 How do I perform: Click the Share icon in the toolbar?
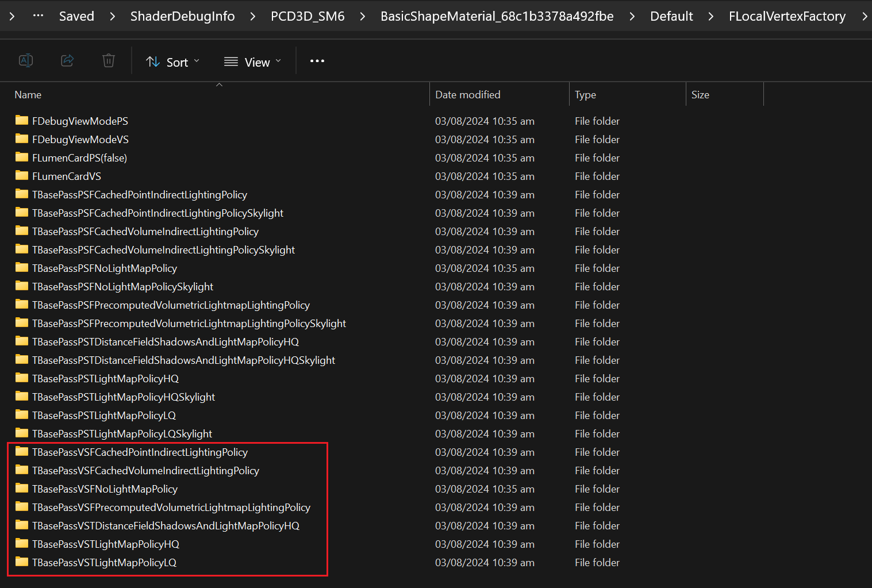(67, 60)
